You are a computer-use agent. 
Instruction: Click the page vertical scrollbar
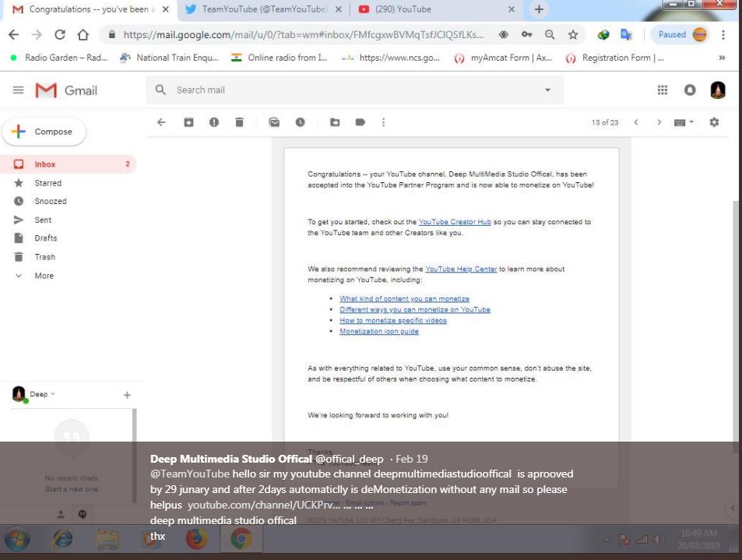[735, 326]
